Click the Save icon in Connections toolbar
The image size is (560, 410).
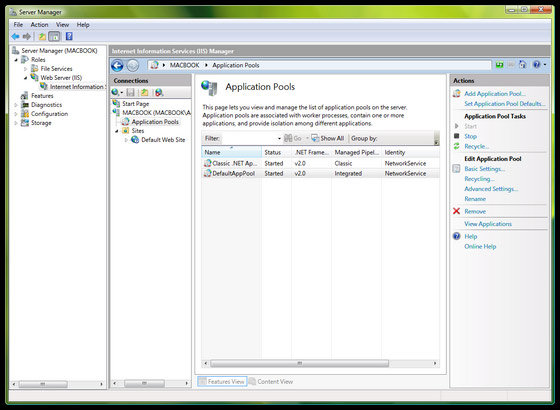coord(131,92)
